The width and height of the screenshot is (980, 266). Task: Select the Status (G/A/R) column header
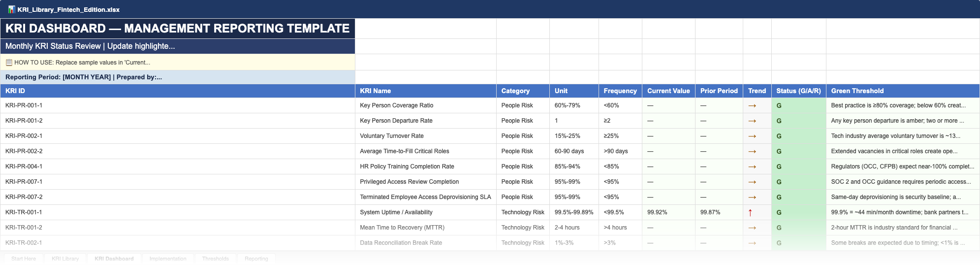click(799, 91)
